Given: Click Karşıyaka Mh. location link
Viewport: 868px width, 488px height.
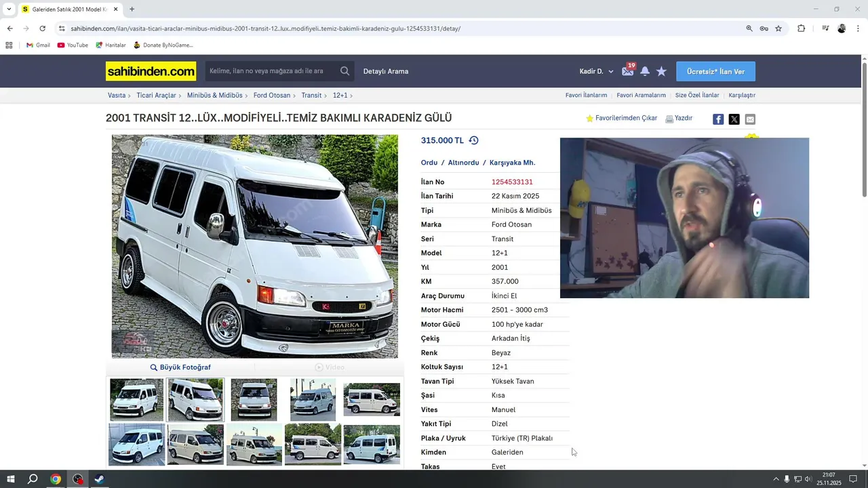Looking at the screenshot, I should 512,163.
